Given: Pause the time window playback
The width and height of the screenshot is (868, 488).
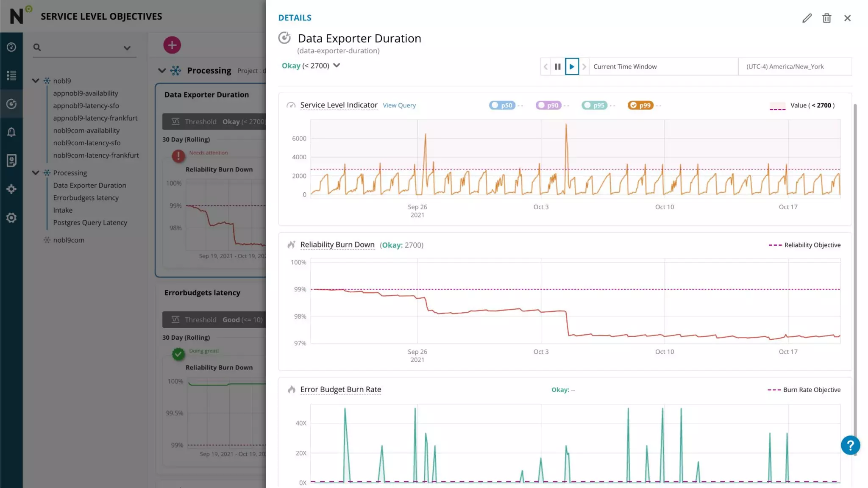Looking at the screenshot, I should [x=558, y=67].
